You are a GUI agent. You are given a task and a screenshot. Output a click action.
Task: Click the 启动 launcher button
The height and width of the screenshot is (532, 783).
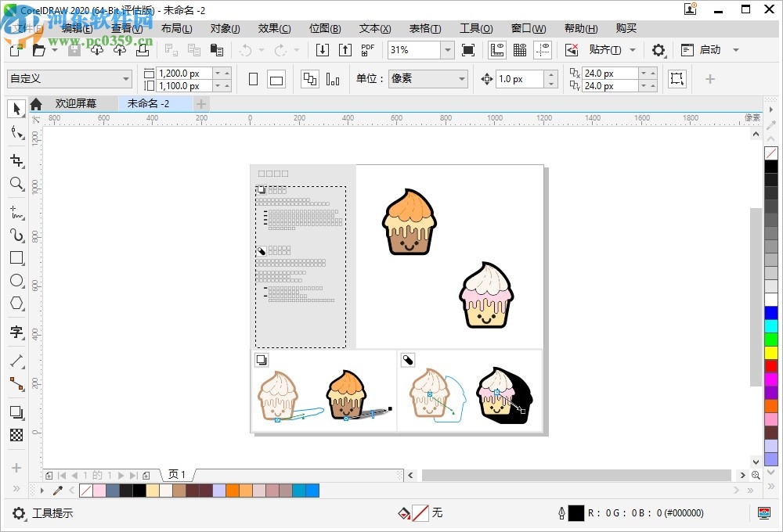tap(707, 49)
